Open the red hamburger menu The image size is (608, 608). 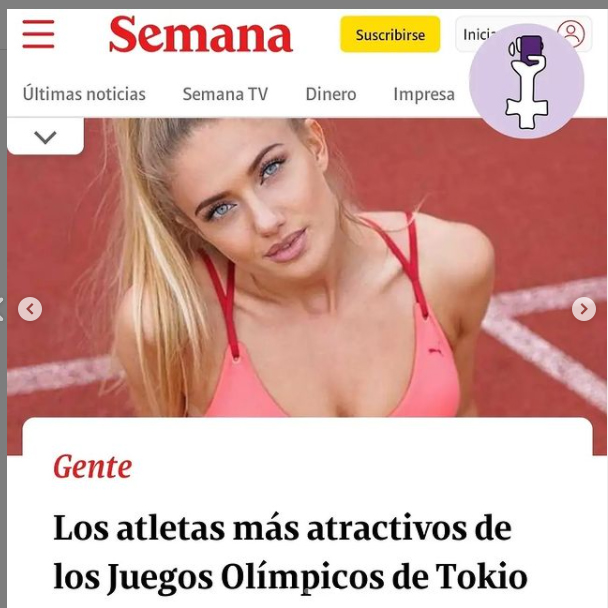coord(38,34)
